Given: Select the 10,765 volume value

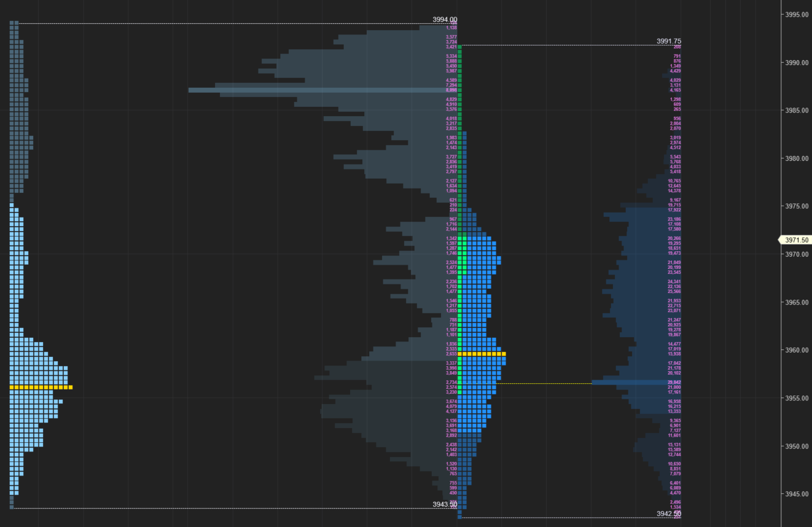Looking at the screenshot, I should click(674, 181).
